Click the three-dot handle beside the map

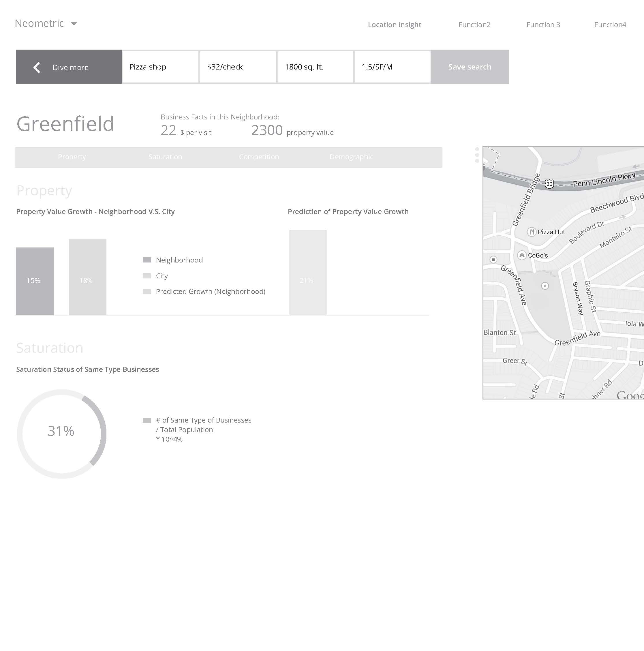click(x=477, y=155)
